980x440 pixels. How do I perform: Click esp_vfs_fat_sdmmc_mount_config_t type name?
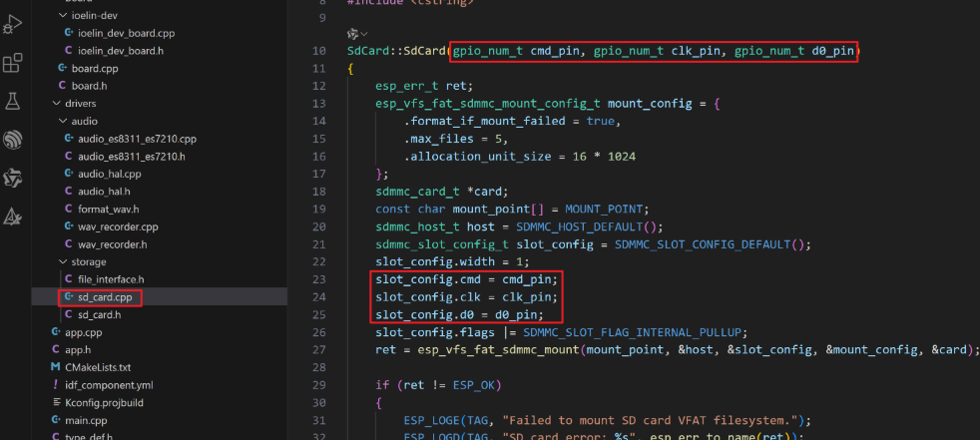488,103
